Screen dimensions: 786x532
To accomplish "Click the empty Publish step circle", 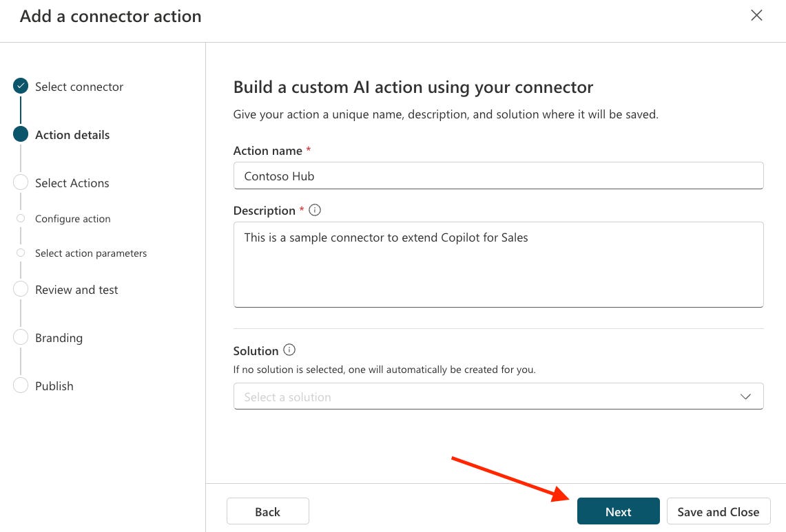I will pyautogui.click(x=21, y=385).
